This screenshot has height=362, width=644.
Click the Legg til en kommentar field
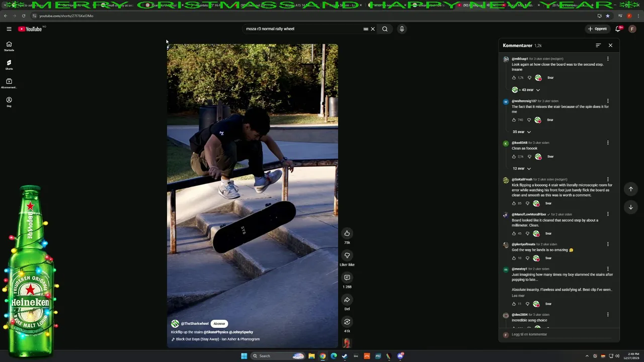562,334
